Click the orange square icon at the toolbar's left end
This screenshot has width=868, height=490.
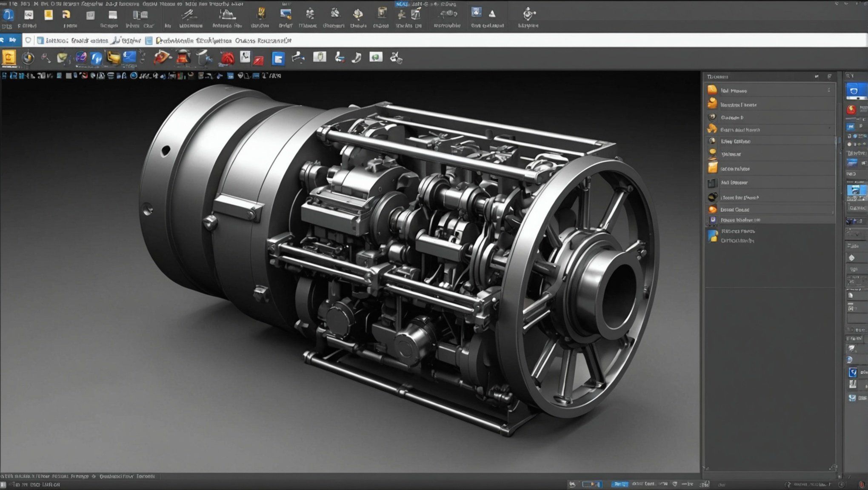click(9, 57)
